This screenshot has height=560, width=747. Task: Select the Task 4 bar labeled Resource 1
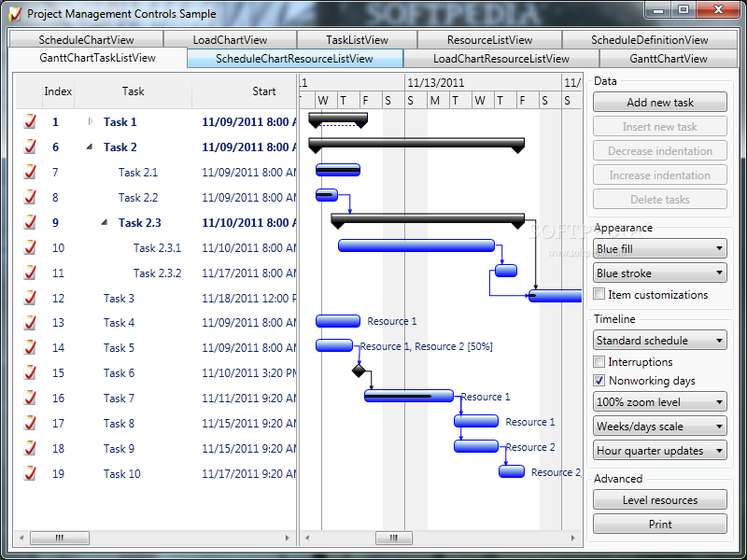coord(338,321)
